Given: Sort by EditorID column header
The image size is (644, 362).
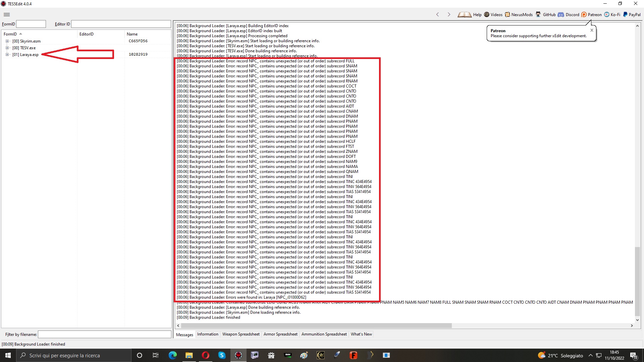Looking at the screenshot, I should 101,34.
